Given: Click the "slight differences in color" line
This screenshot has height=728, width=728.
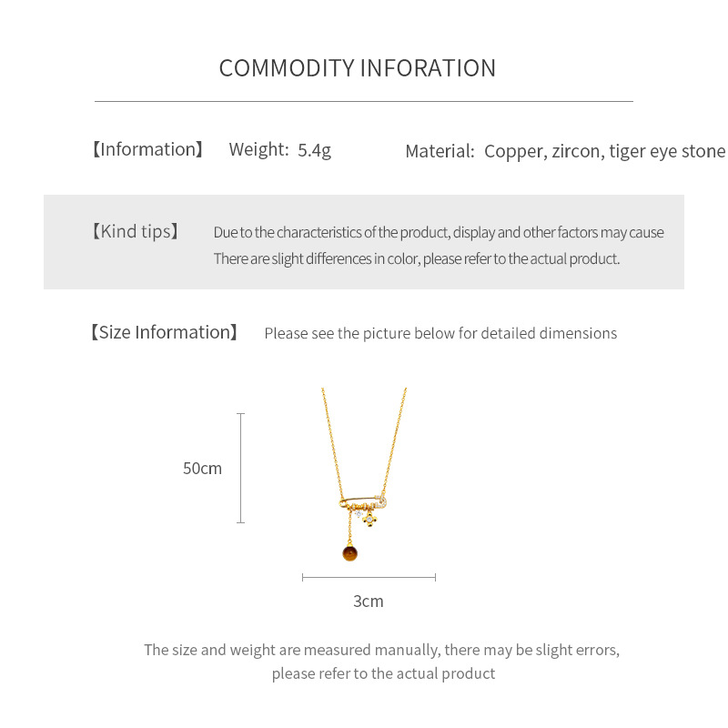Looking at the screenshot, I should [416, 258].
